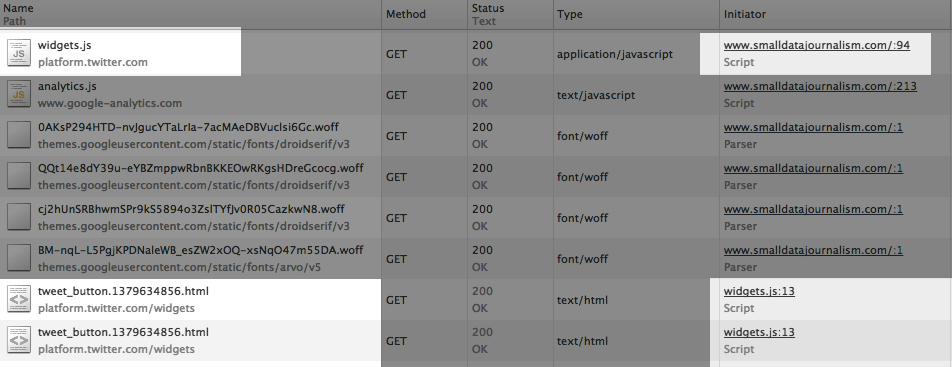The width and height of the screenshot is (952, 367).
Task: Open the :1 initiator link for BM-nqL-L5PgjKPDNaleWB font
Action: pos(813,250)
